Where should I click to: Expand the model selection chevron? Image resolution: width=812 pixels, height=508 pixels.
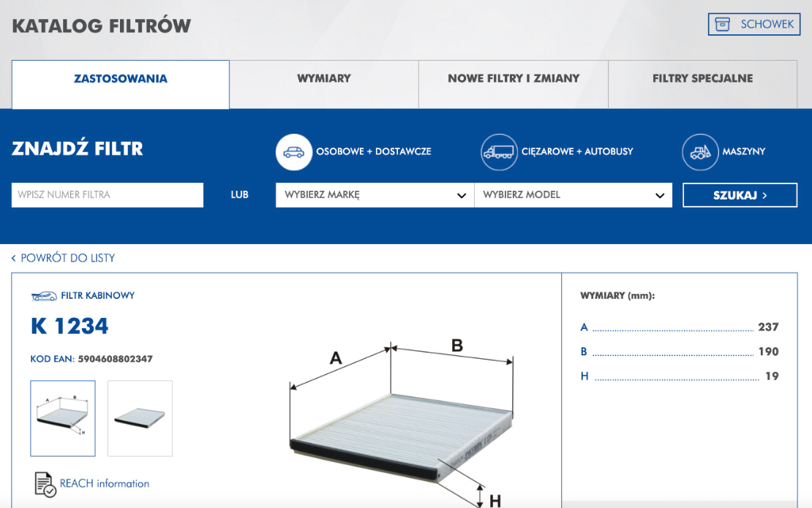(x=659, y=194)
